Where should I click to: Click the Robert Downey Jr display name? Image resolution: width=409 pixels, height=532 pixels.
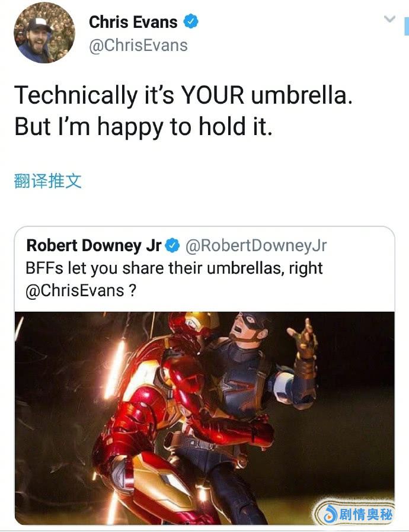point(94,245)
